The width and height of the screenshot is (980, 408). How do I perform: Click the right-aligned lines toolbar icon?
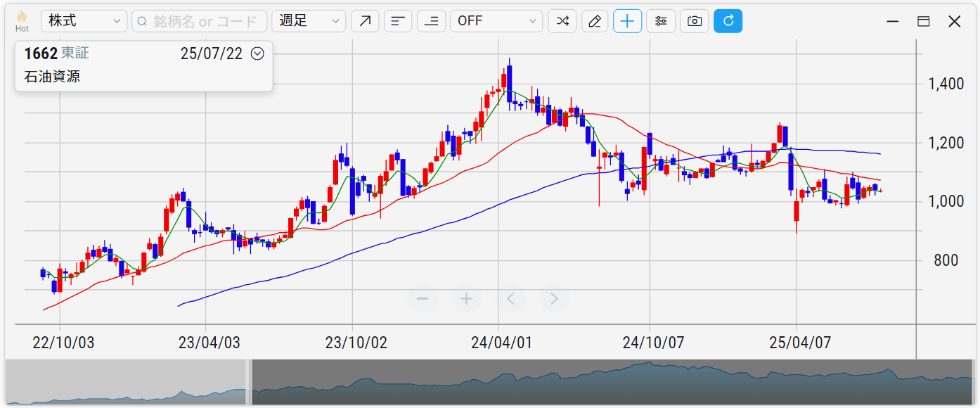click(x=431, y=21)
